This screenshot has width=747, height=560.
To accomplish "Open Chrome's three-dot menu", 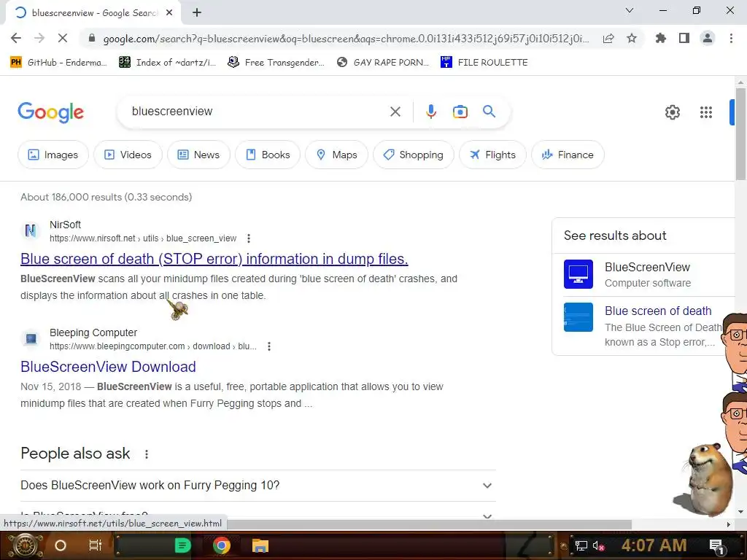I will (x=731, y=38).
